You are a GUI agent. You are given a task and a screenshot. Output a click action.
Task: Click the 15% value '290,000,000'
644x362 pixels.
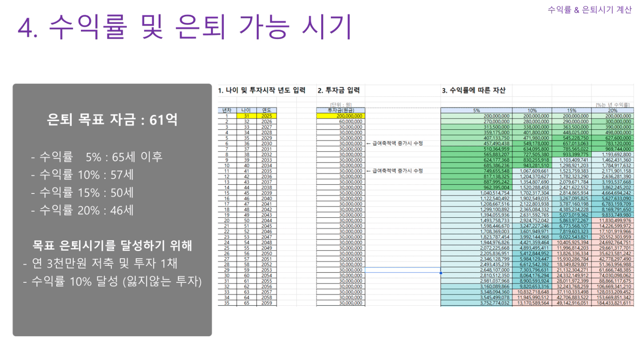pyautogui.click(x=572, y=122)
